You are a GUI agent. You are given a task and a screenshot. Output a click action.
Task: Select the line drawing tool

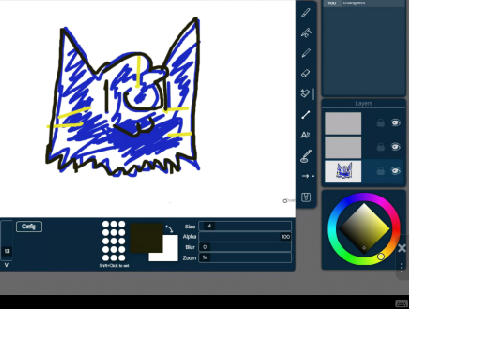click(306, 115)
